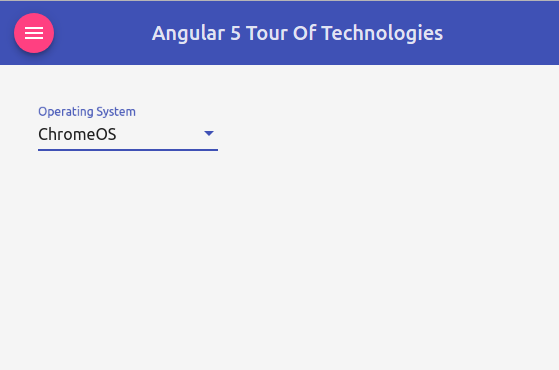The height and width of the screenshot is (370, 559).
Task: Open the hamburger menu icon
Action: [x=34, y=33]
